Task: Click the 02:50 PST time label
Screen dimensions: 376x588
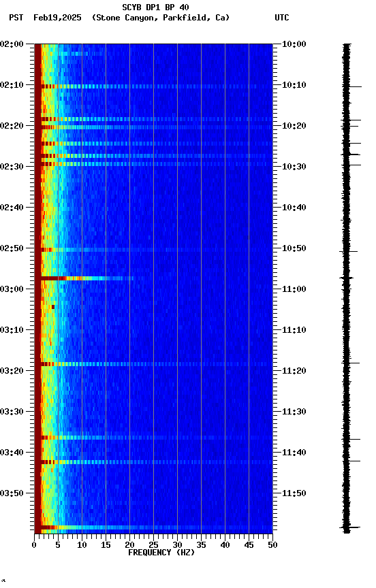Action: [12, 248]
